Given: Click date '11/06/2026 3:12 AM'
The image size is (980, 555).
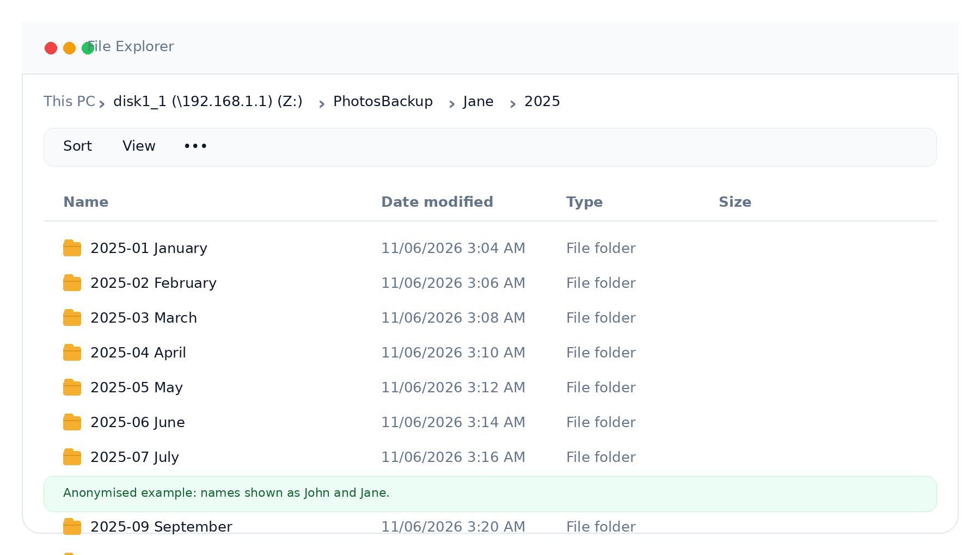Looking at the screenshot, I should click(453, 387).
